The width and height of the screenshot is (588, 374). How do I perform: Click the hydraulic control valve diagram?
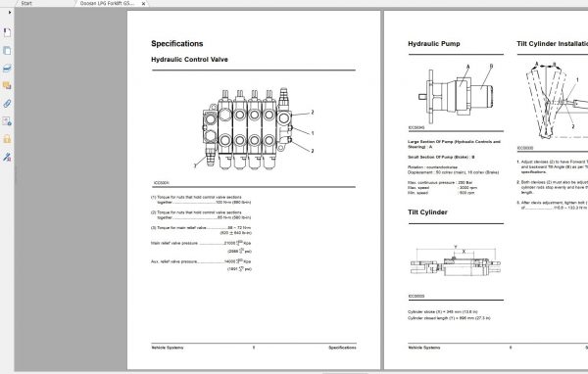pos(254,128)
